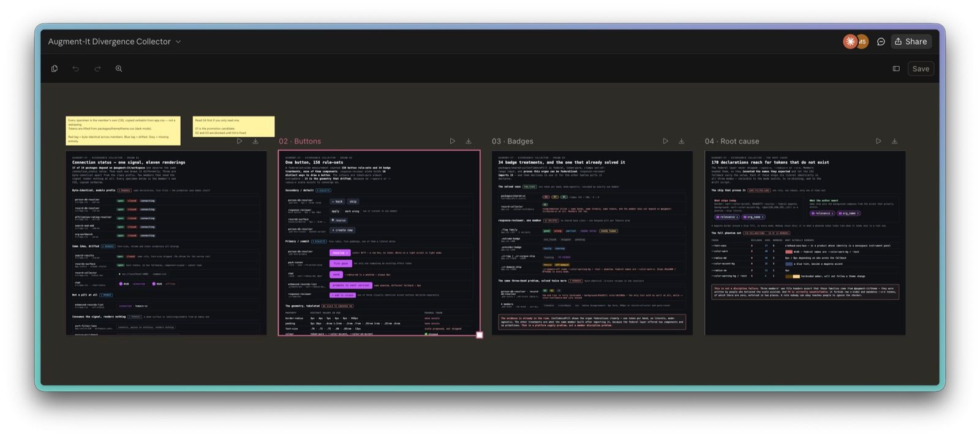Select the 02 · Buttons frame label
Screen dimensions: 980x437
(x=300, y=141)
